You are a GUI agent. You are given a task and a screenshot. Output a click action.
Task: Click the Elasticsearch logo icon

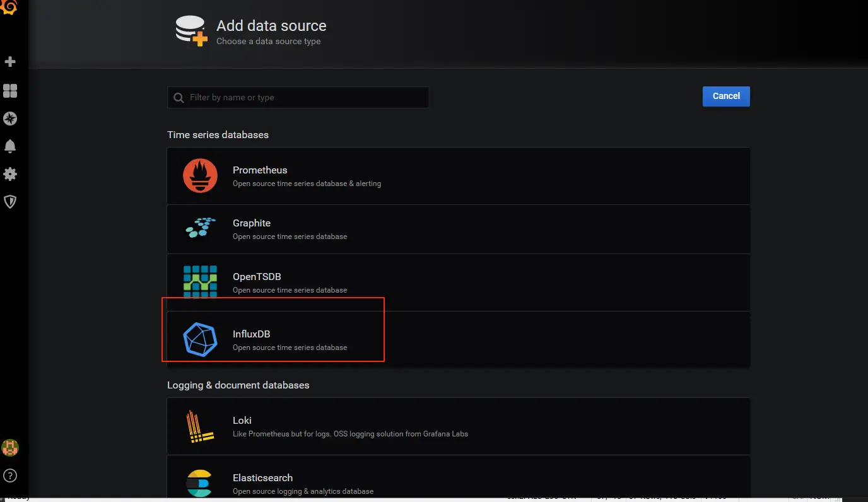[x=199, y=483]
